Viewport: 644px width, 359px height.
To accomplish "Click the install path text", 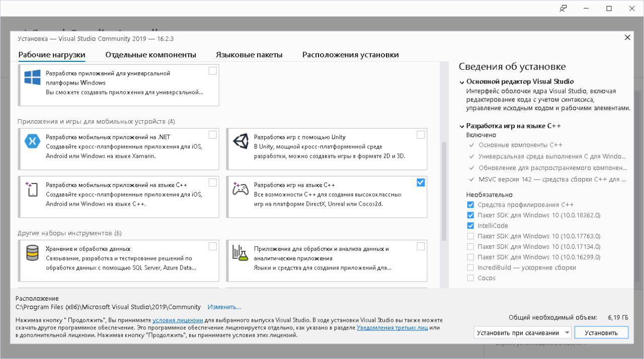I will pyautogui.click(x=108, y=307).
